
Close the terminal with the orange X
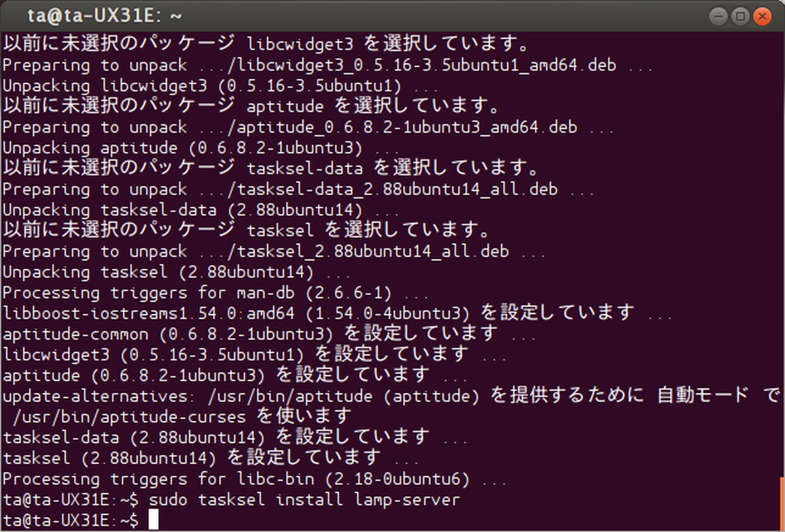(761, 16)
